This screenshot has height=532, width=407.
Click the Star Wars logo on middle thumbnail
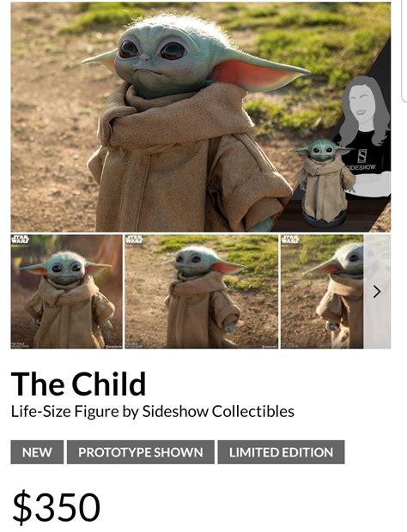click(x=134, y=240)
